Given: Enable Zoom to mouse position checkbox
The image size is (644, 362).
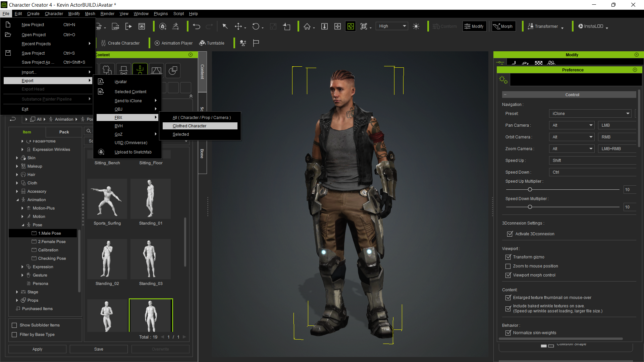Looking at the screenshot, I should [x=508, y=266].
